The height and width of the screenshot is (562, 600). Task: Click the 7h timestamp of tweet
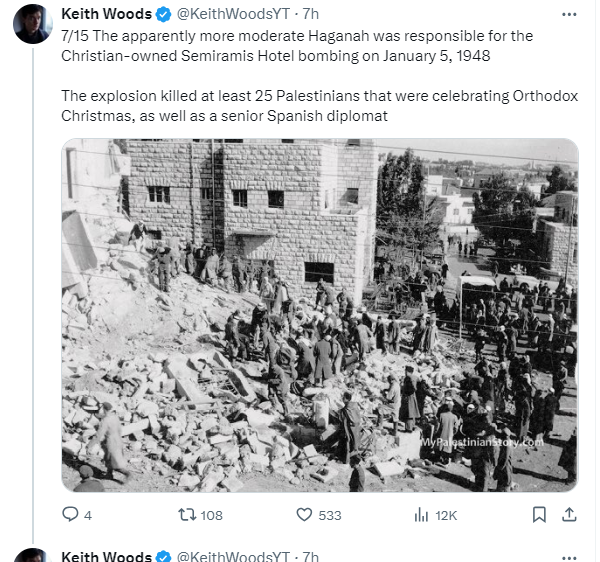click(x=310, y=14)
